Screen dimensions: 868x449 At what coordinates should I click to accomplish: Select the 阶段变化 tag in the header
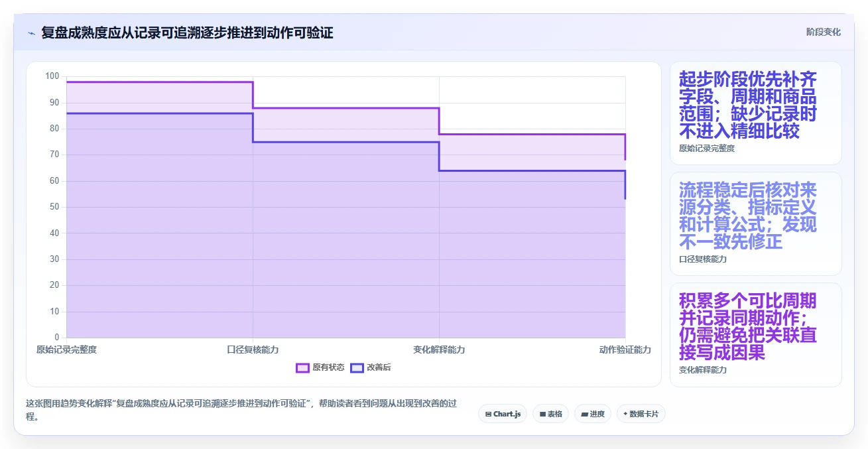tap(823, 32)
